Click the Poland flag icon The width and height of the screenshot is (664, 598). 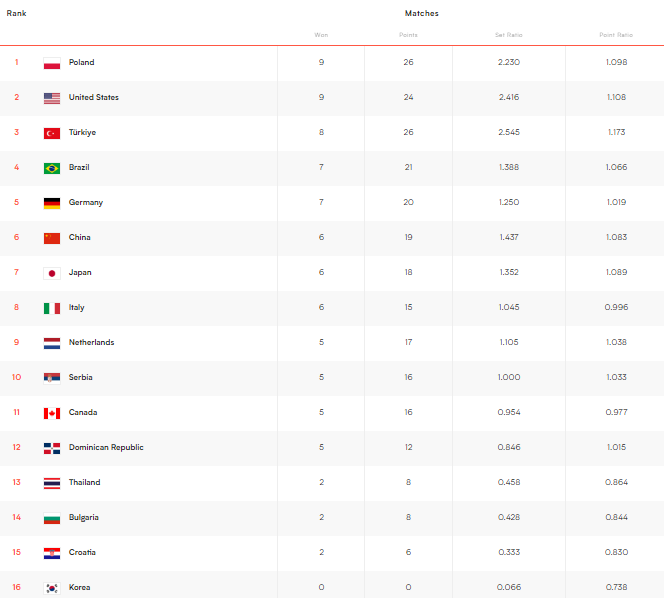click(x=52, y=63)
